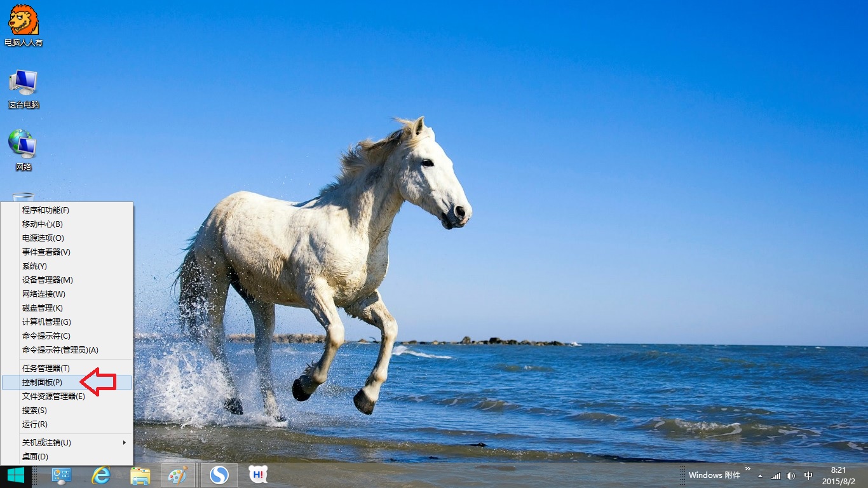The width and height of the screenshot is (868, 488).
Task: Select 系统(Y) menu entry
Action: (x=67, y=266)
